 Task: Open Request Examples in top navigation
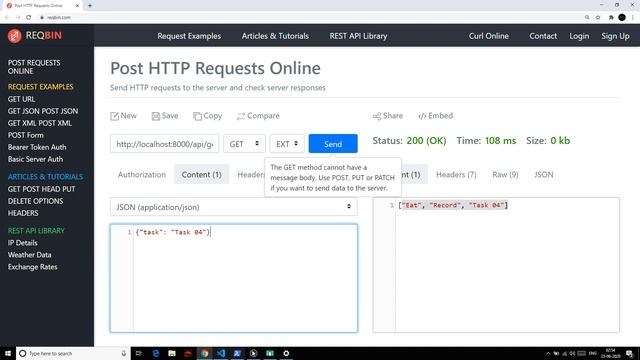pyautogui.click(x=189, y=36)
